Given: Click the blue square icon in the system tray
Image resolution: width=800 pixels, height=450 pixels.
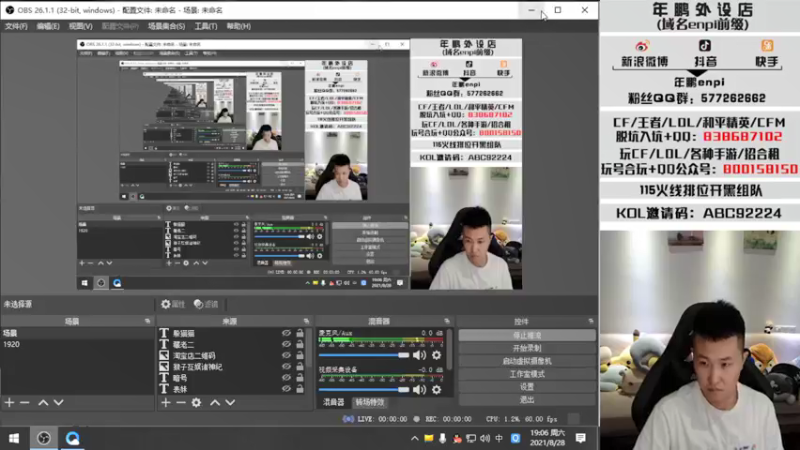Looking at the screenshot, I should pos(515,438).
